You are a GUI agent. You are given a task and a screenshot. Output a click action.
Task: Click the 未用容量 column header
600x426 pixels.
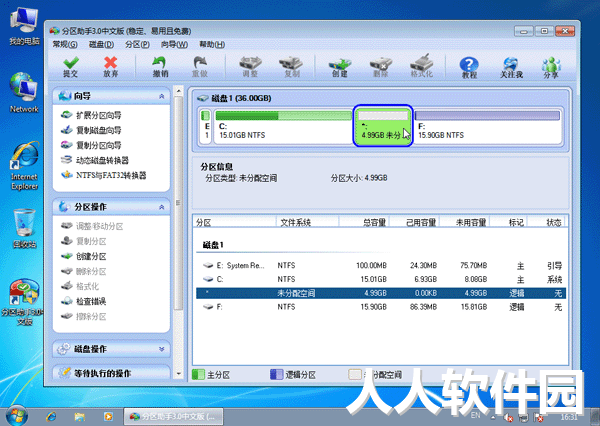[x=465, y=222]
